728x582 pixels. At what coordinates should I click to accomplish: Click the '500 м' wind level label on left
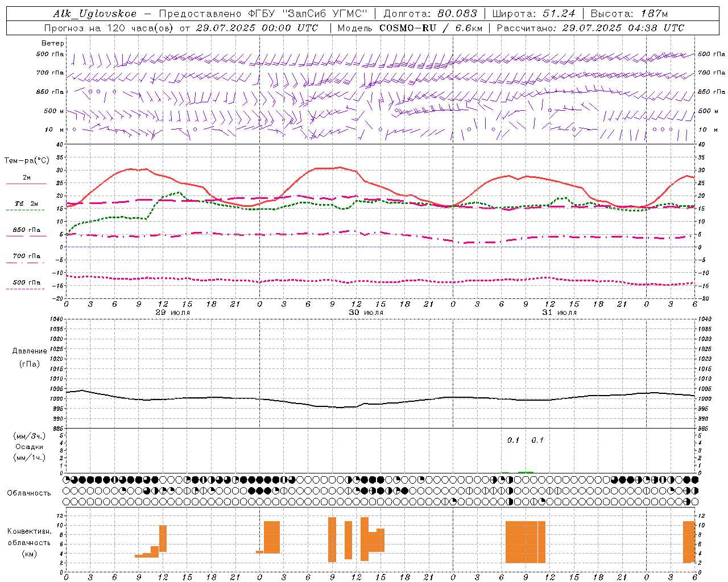click(x=55, y=111)
